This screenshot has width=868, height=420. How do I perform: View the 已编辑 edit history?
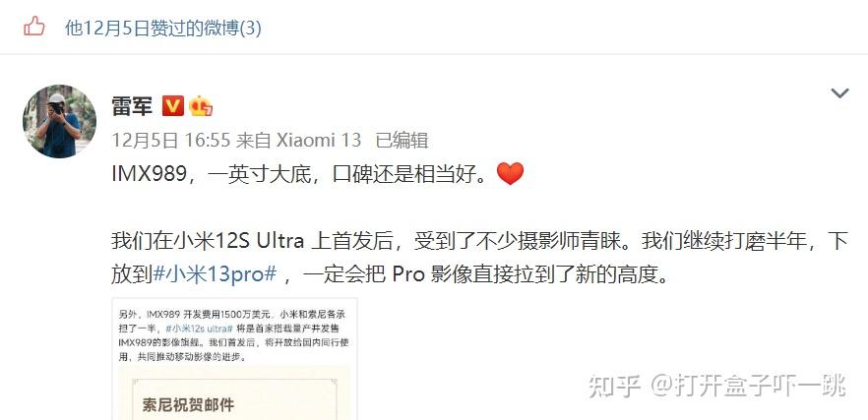[x=402, y=140]
